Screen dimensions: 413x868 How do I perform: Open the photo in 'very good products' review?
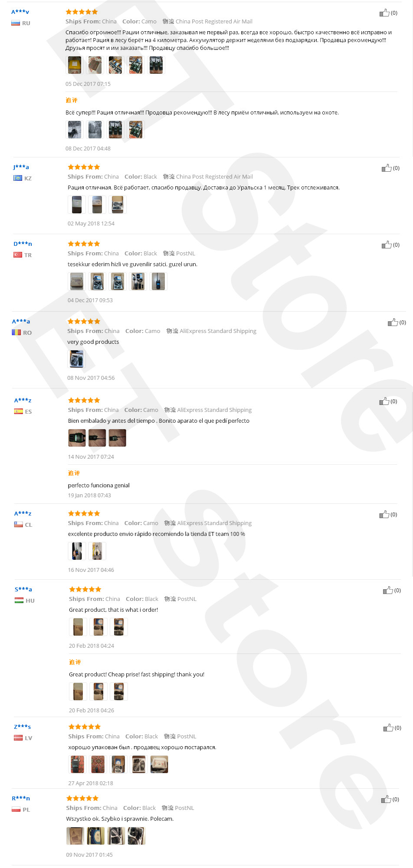76,359
